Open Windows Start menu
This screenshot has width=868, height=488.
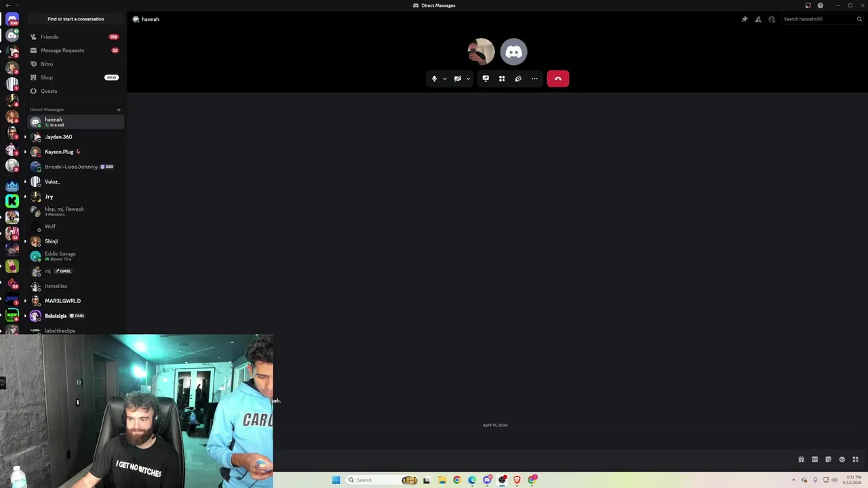336,480
